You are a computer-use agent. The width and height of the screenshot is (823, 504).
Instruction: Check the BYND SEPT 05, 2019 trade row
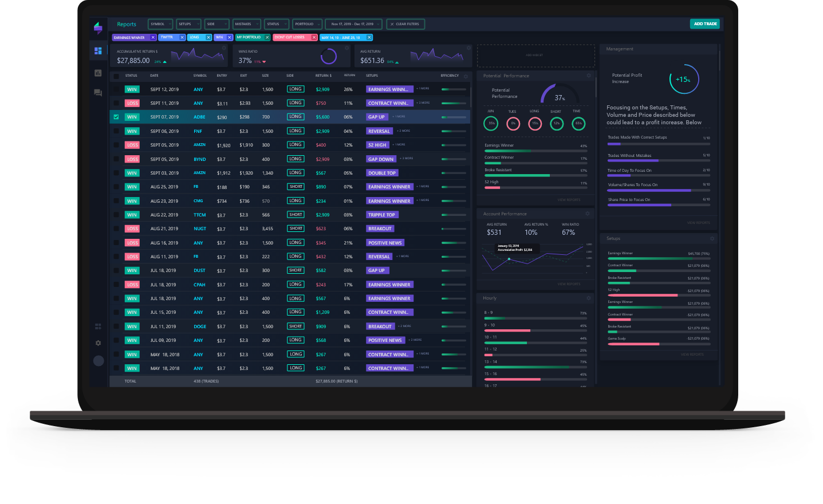pos(116,159)
